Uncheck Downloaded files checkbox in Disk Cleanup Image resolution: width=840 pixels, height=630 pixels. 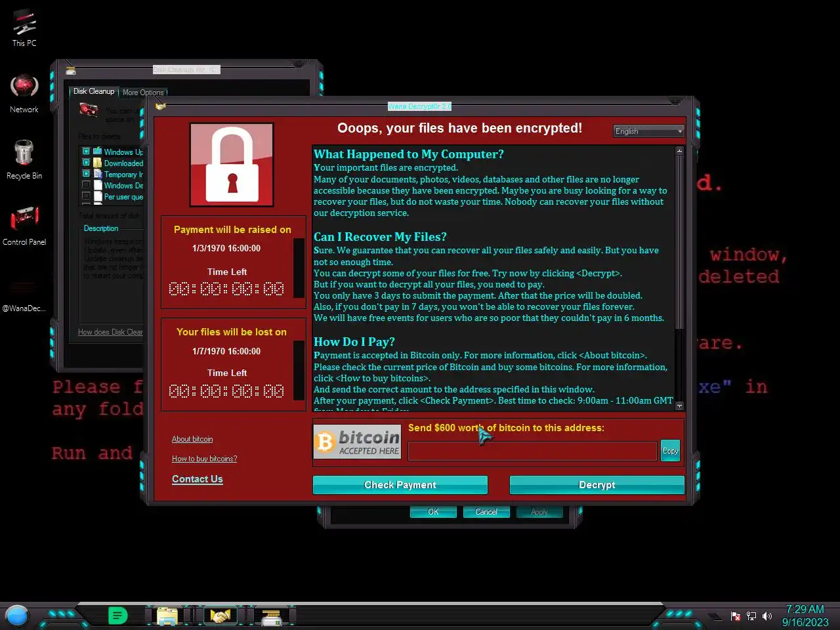pos(86,163)
